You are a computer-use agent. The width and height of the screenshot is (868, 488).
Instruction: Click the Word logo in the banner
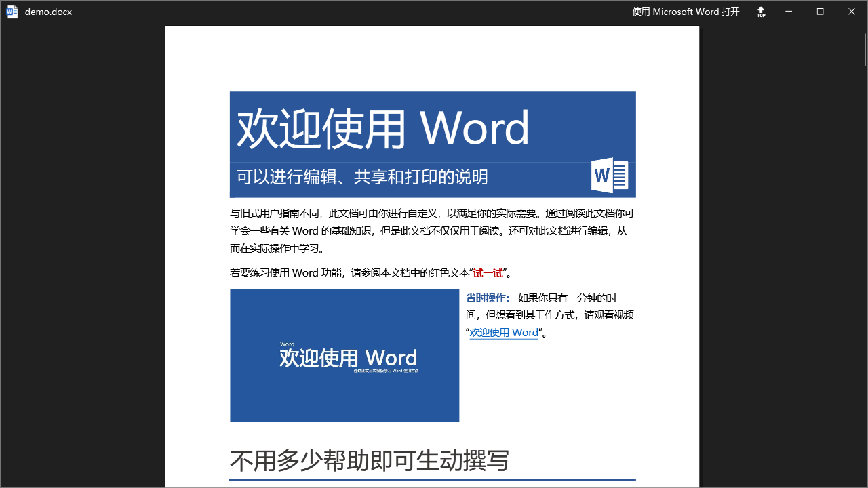click(x=610, y=176)
